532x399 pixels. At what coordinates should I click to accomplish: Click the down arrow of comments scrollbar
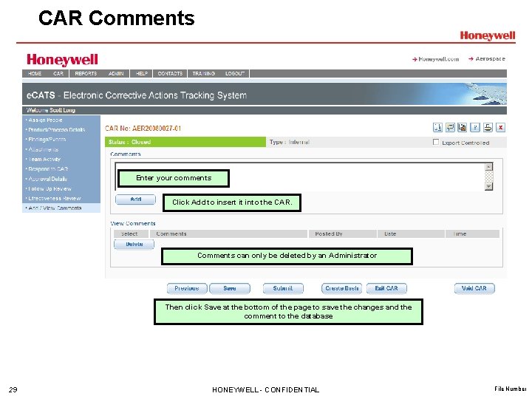click(488, 186)
